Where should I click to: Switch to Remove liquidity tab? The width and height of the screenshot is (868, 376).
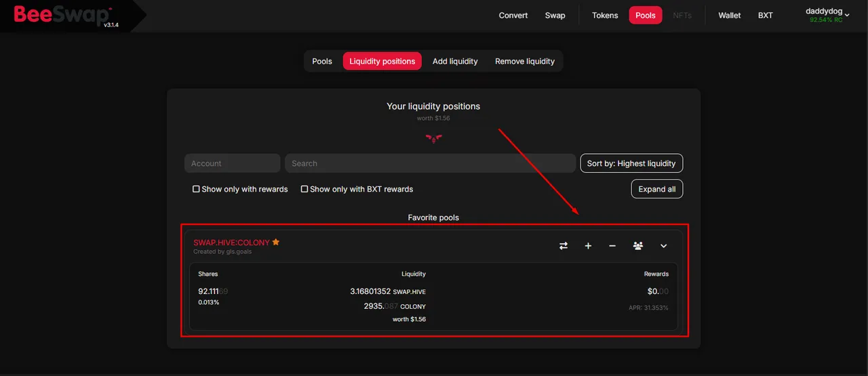click(525, 61)
